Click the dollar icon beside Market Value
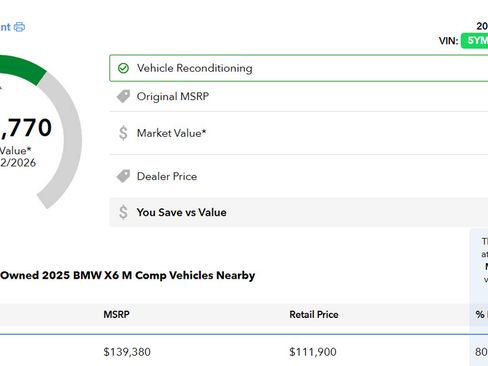 point(123,133)
